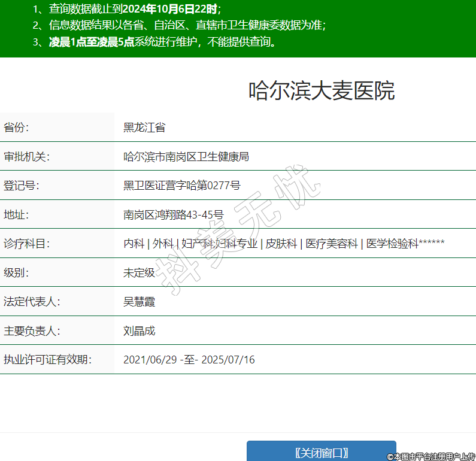Click the 地址 field label
Screen dimensions: 476x461
click(x=17, y=215)
